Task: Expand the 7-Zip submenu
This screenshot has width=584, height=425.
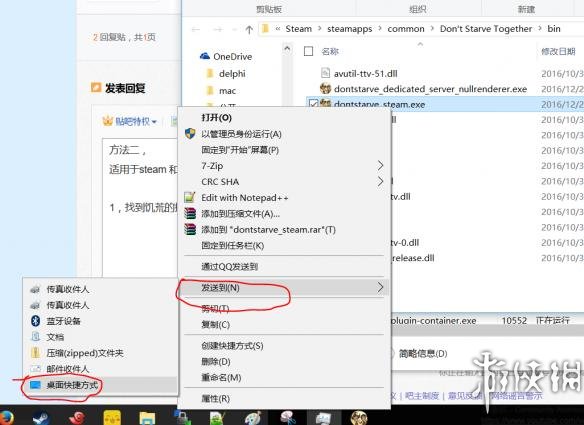Action: (380, 165)
